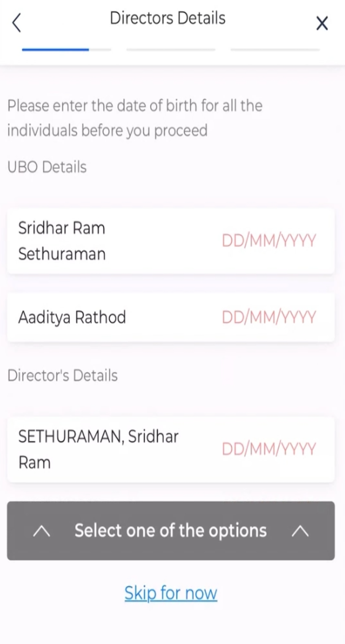Tap the up chevron left of 'Select one of the options'
The width and height of the screenshot is (345, 644).
[42, 531]
